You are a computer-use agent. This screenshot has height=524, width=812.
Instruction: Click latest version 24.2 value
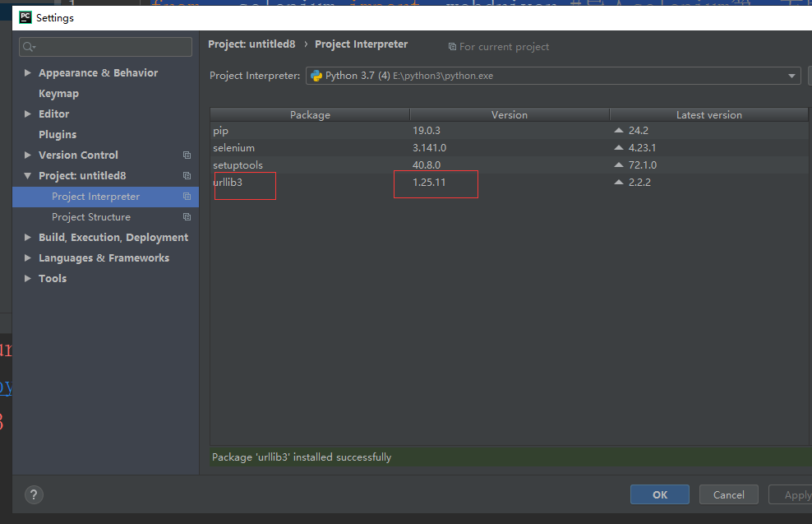(639, 131)
